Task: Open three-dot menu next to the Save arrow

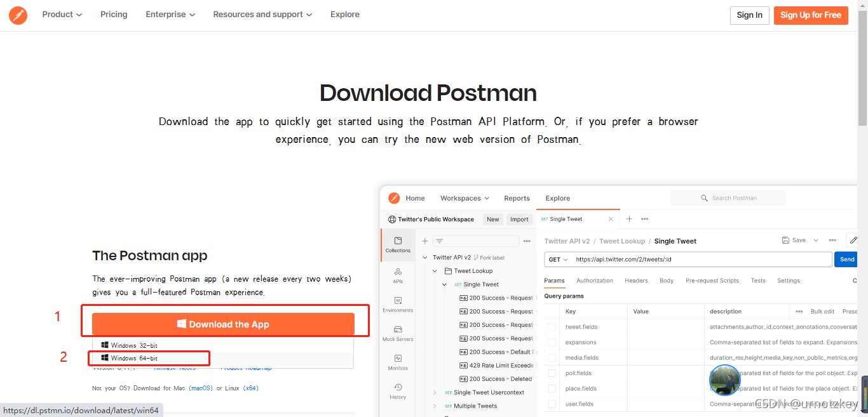Action: (x=832, y=241)
